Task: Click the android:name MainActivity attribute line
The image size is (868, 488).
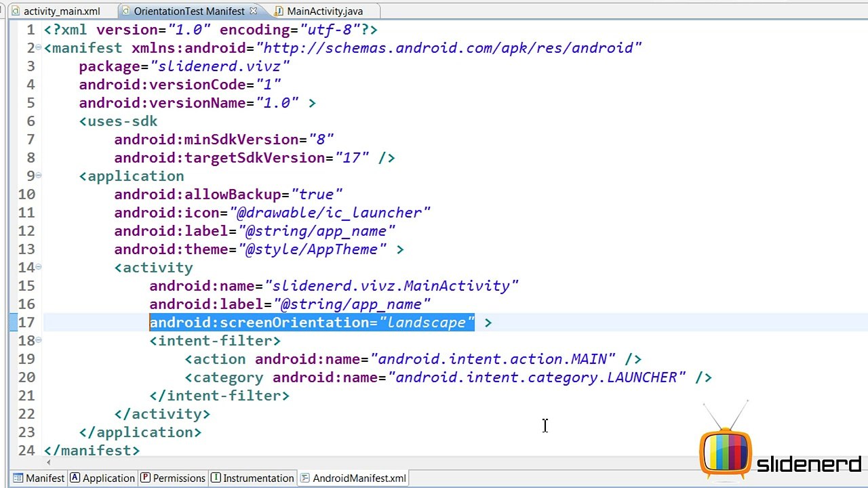Action: [x=334, y=286]
